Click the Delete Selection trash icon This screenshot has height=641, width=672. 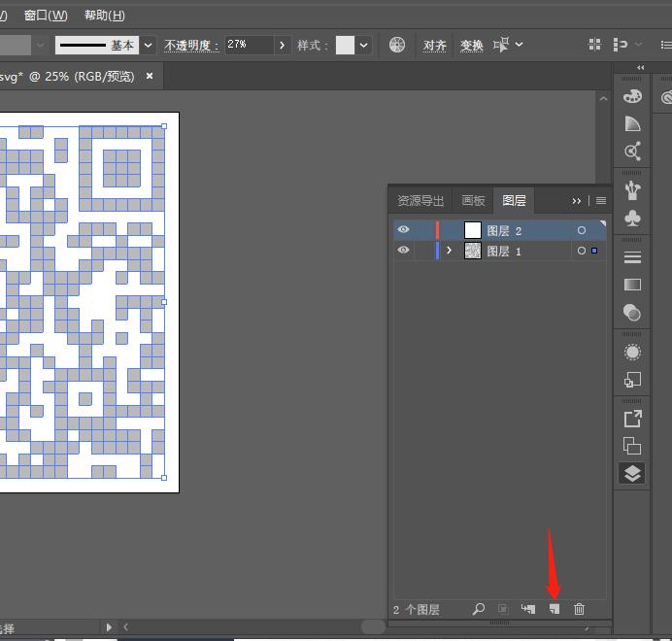580,609
